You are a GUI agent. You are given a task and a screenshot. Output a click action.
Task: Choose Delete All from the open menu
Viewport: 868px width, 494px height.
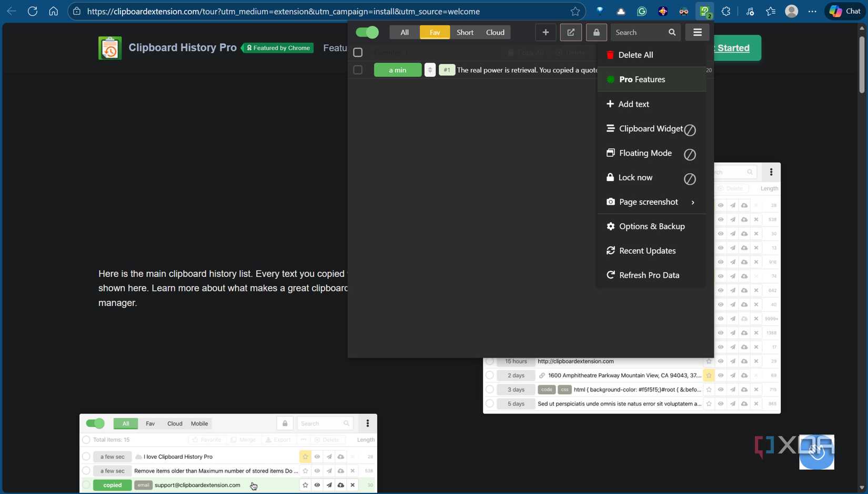635,55
